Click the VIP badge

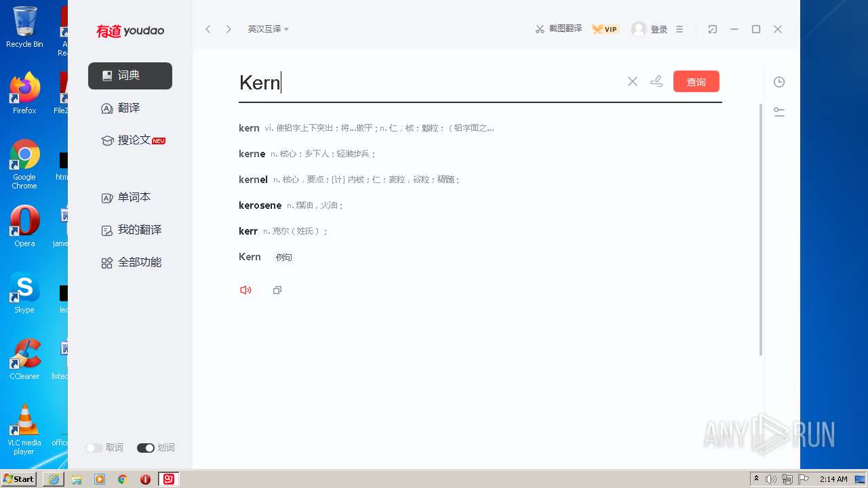pos(605,29)
